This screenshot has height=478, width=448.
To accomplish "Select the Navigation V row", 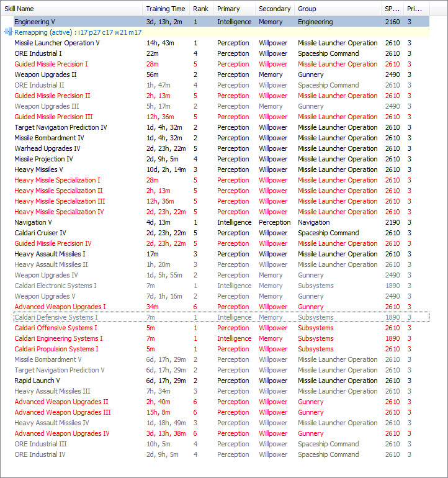I will [222, 222].
